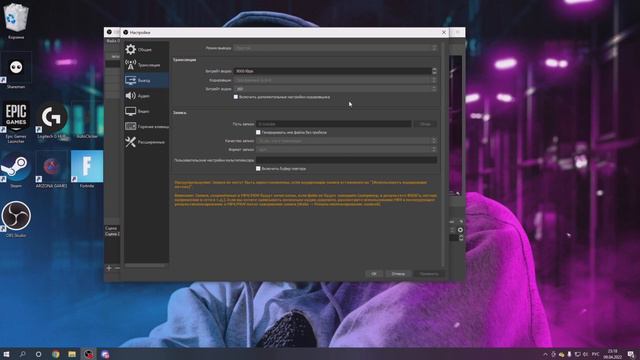Confirm settings with the OK button

coord(374,274)
